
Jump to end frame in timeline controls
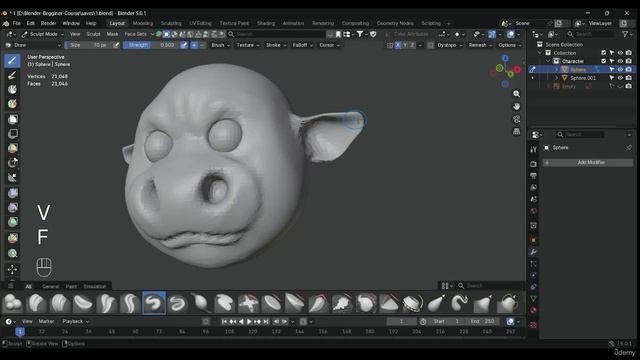coord(266,322)
